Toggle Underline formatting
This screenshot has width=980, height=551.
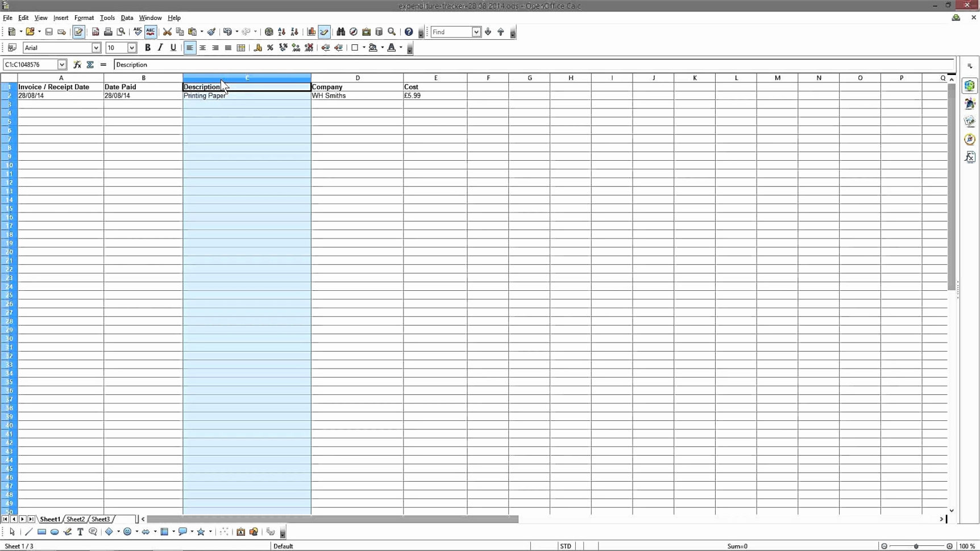[173, 48]
